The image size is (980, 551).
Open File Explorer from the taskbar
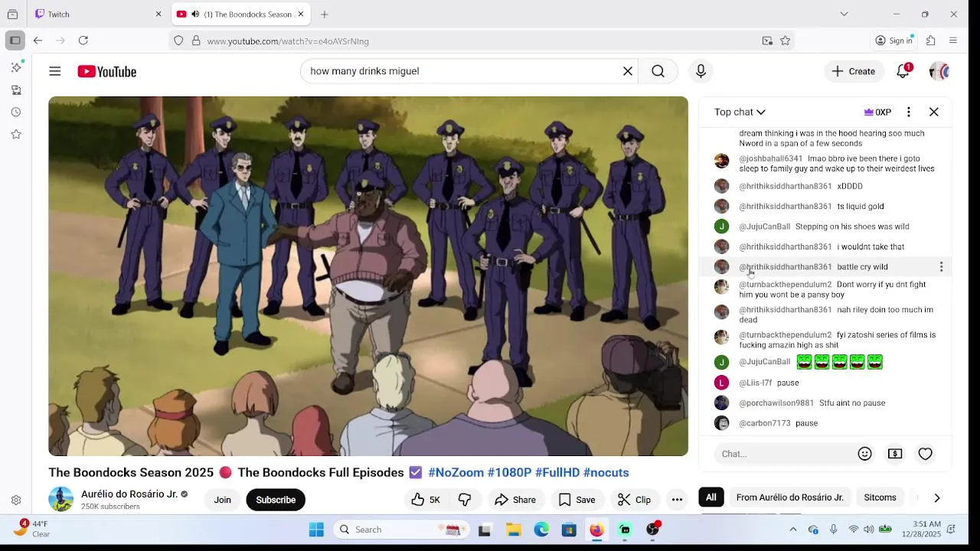tap(514, 530)
